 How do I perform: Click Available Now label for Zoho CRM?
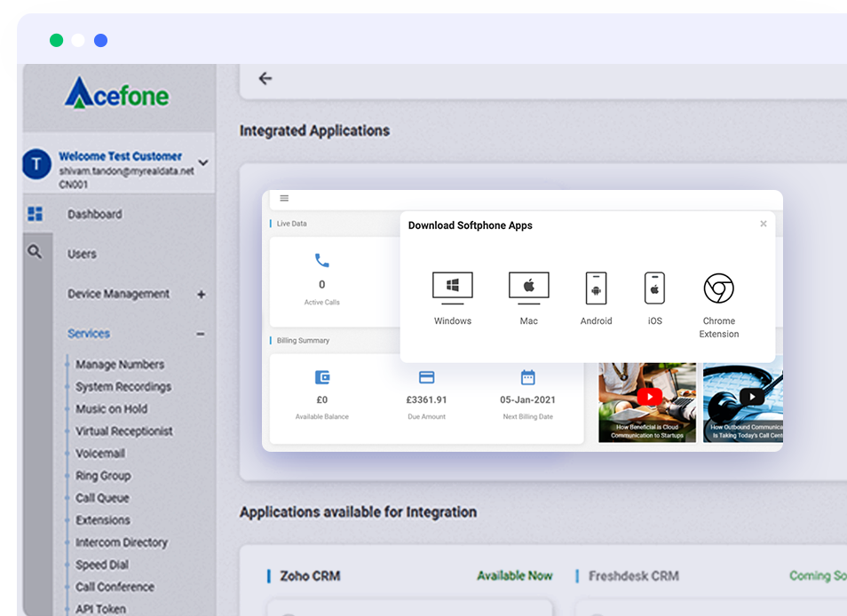point(515,576)
